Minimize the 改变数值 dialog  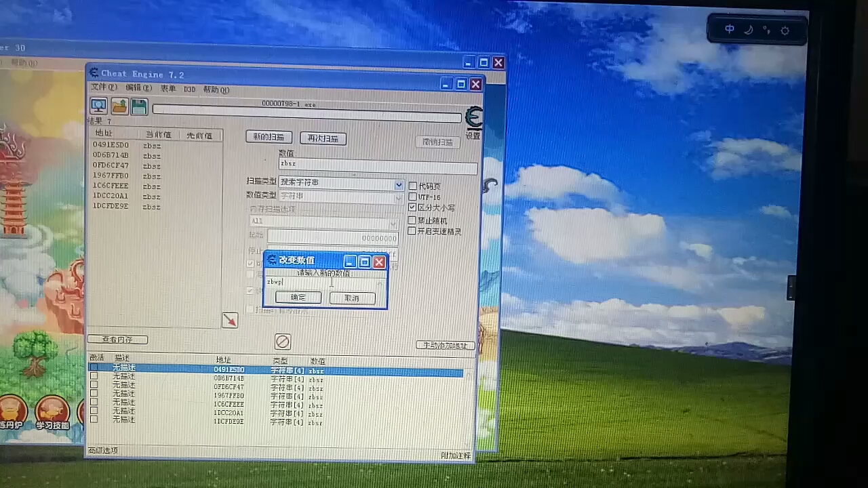tap(350, 262)
